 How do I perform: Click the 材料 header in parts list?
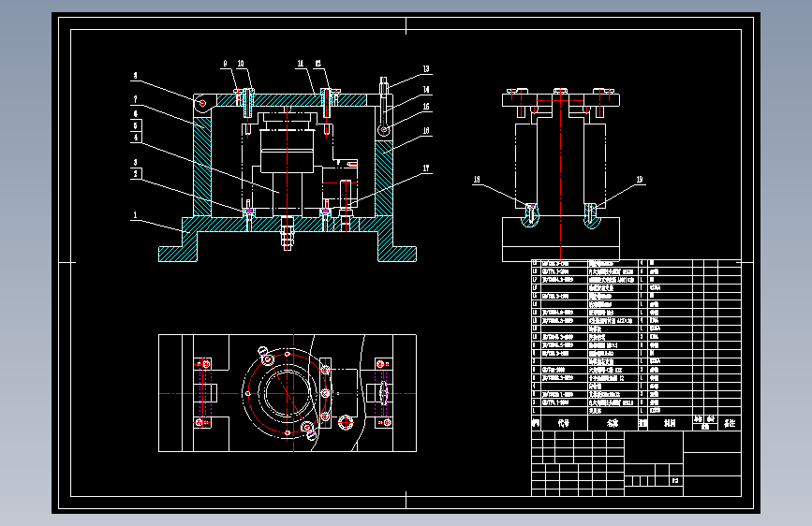click(x=670, y=423)
